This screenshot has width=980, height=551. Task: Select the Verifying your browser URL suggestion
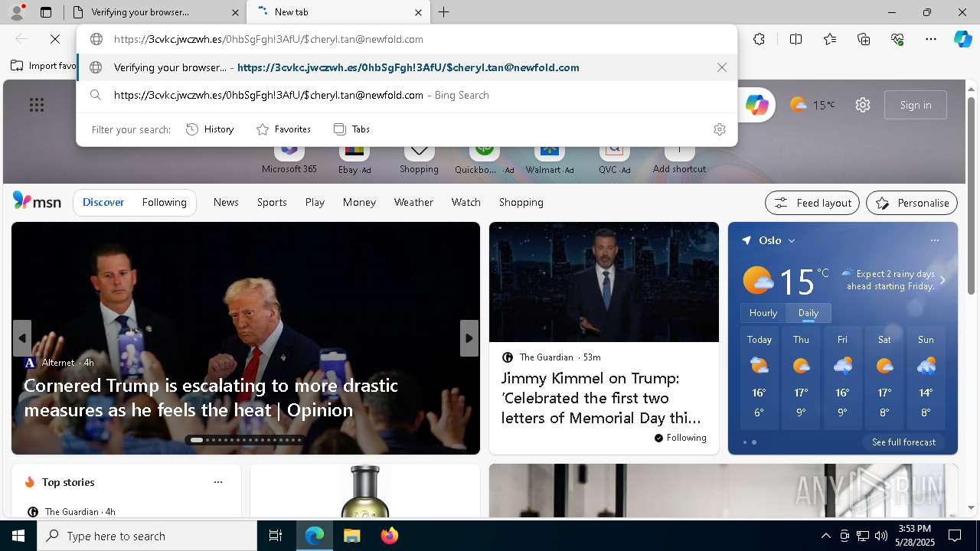click(407, 67)
